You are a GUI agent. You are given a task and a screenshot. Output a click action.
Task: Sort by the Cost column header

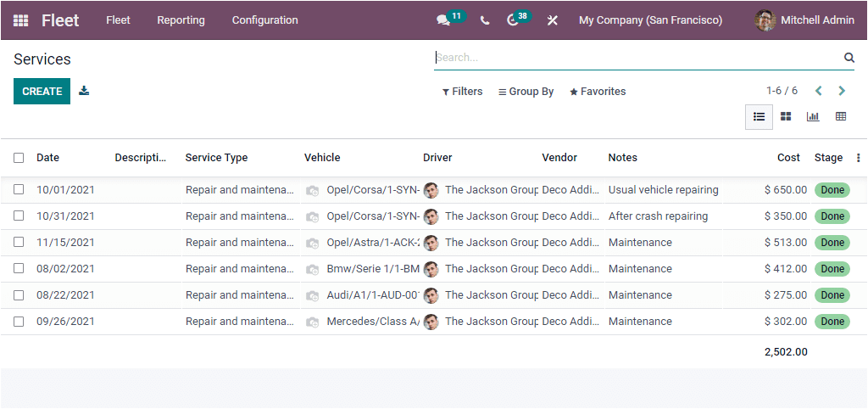coord(788,158)
